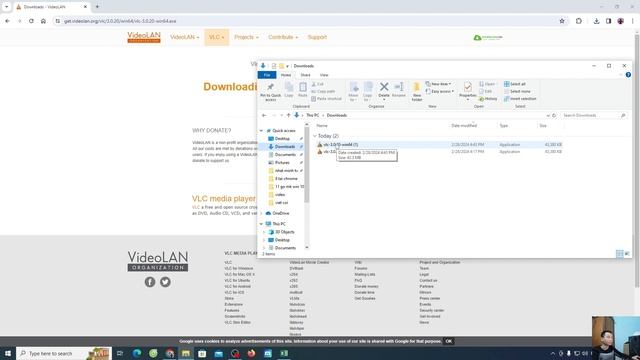The width and height of the screenshot is (640, 360).
Task: Click the details view button in Explorer status bar
Action: (620, 254)
